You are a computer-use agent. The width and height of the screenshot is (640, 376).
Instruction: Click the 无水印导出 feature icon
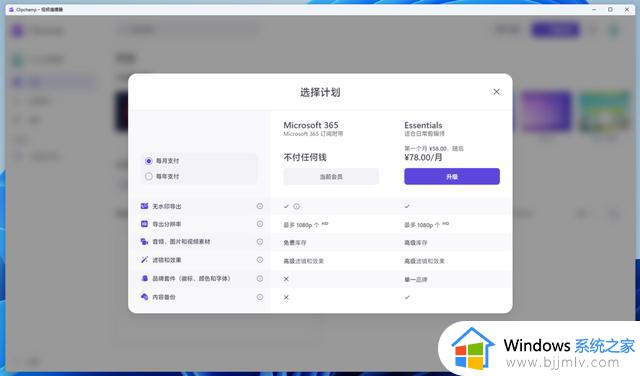coord(144,206)
